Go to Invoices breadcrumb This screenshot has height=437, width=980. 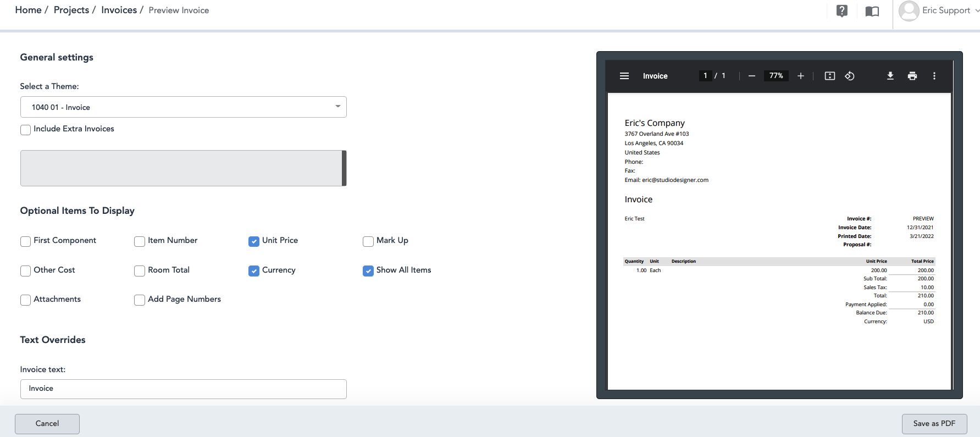[x=119, y=10]
